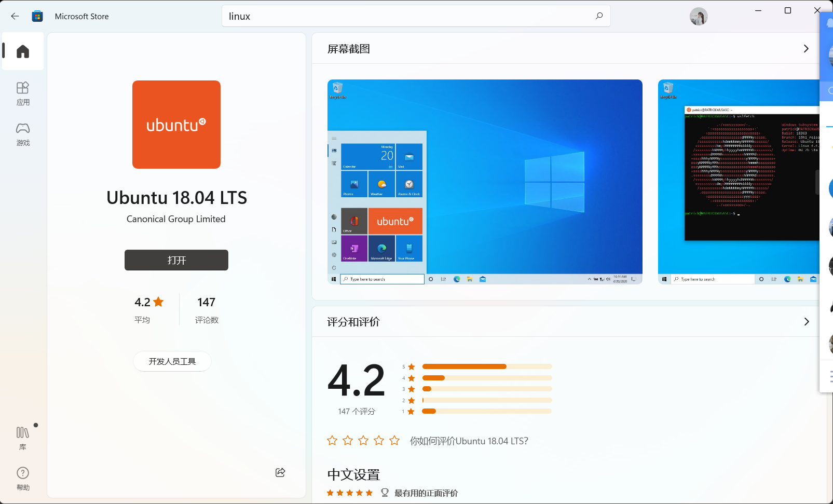Click the 你如何评价Ubuntu 18.04 LTS? prompt
The image size is (833, 504).
pyautogui.click(x=469, y=441)
